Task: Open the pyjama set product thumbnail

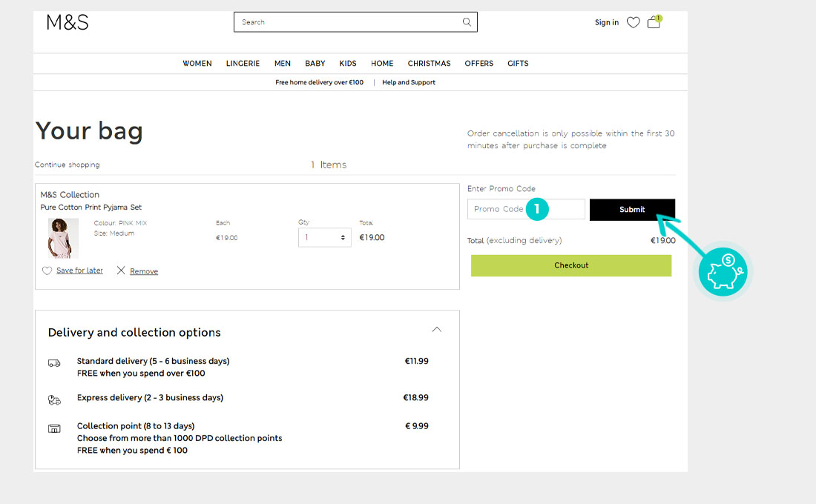Action: click(x=63, y=238)
